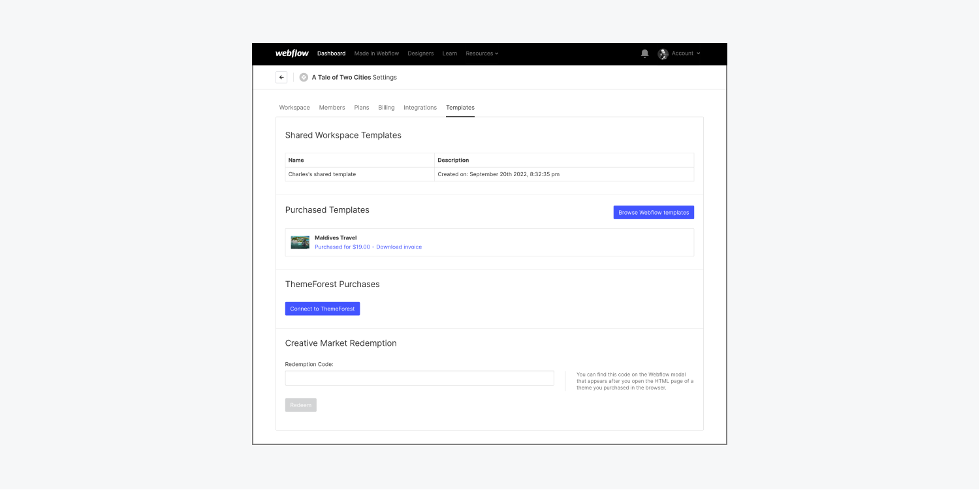This screenshot has height=490, width=980.
Task: Switch to the Members tab
Action: [332, 108]
